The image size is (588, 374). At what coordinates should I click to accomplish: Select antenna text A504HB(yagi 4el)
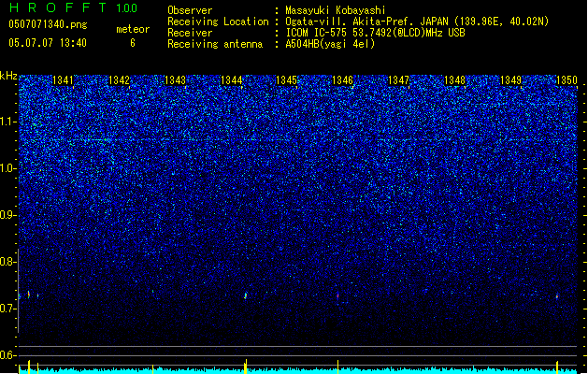tap(330, 44)
